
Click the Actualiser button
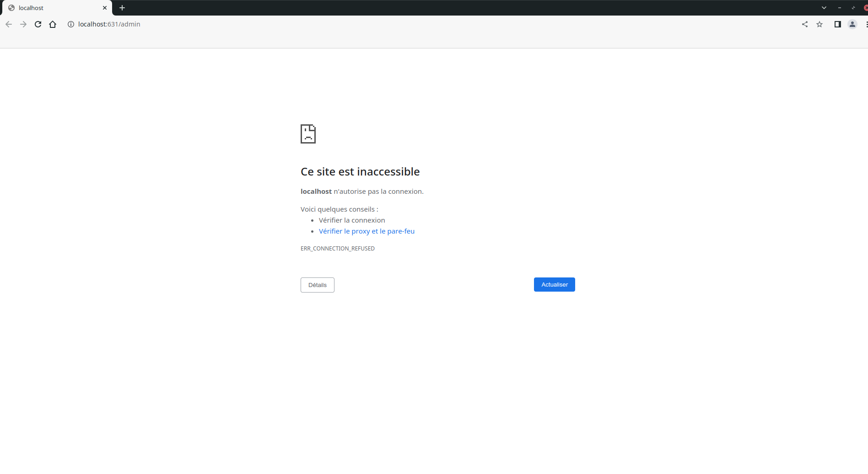click(x=555, y=284)
